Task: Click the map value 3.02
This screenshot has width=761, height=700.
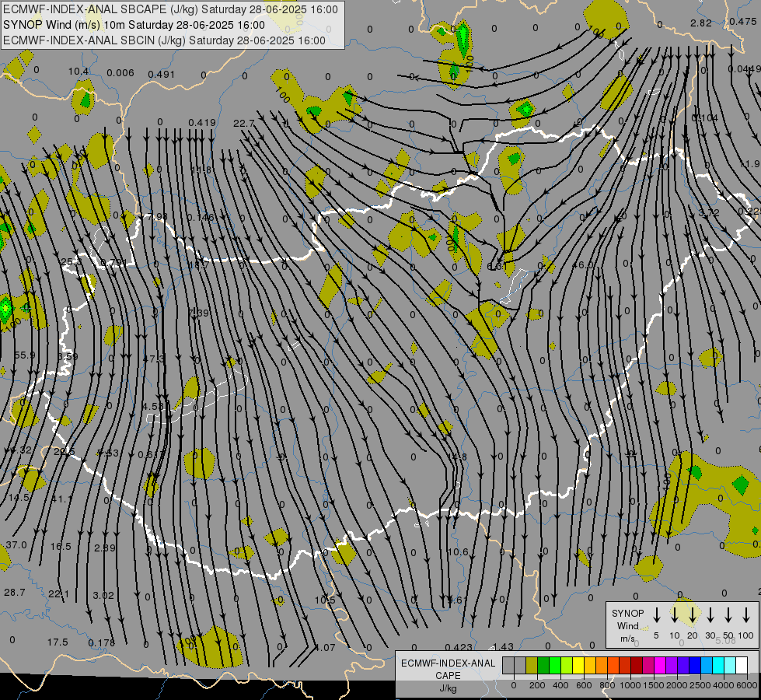Action: pos(103,595)
